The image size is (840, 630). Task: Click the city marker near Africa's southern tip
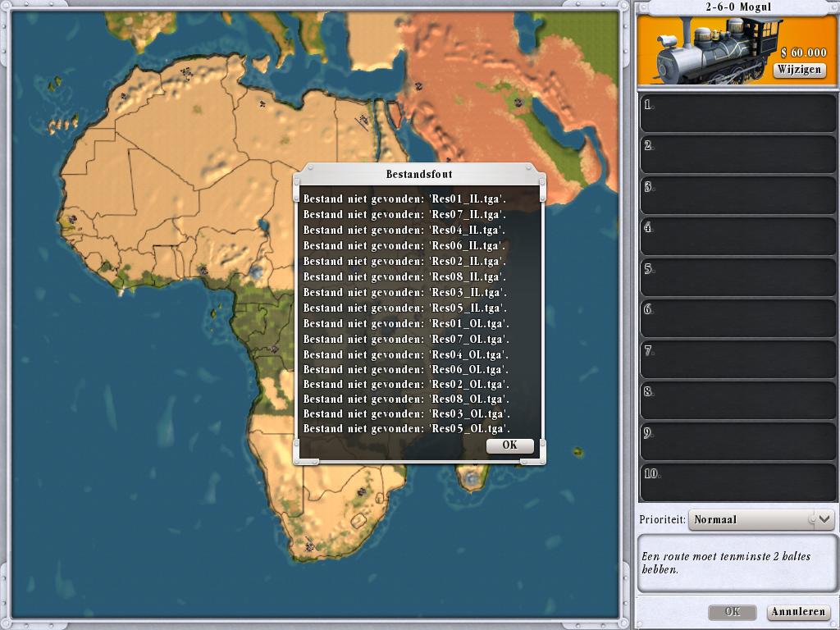pyautogui.click(x=309, y=546)
